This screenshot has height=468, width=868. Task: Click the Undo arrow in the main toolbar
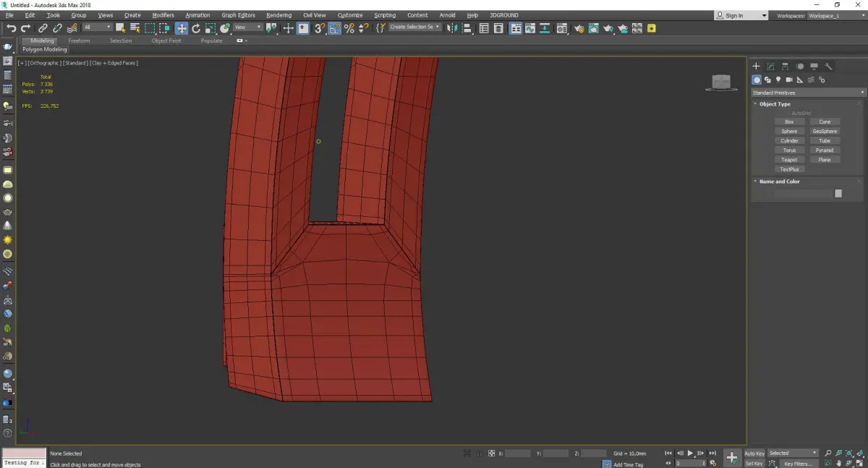tap(11, 28)
